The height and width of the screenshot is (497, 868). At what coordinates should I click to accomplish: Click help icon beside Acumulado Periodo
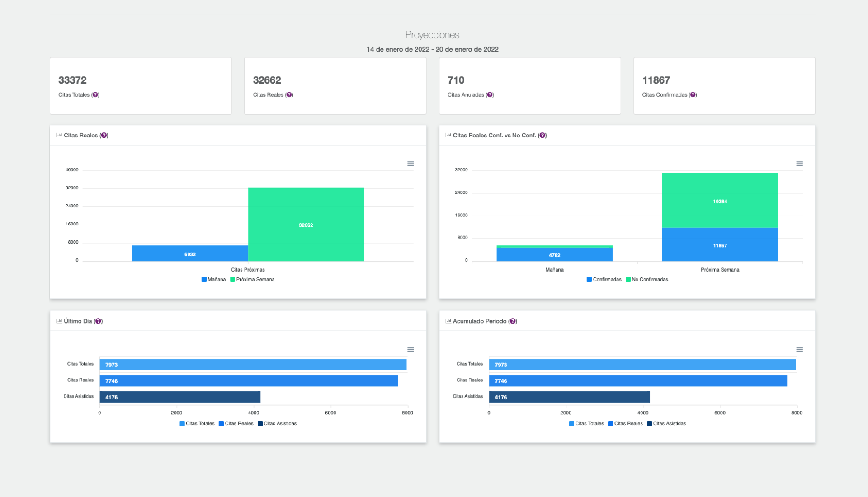point(513,321)
